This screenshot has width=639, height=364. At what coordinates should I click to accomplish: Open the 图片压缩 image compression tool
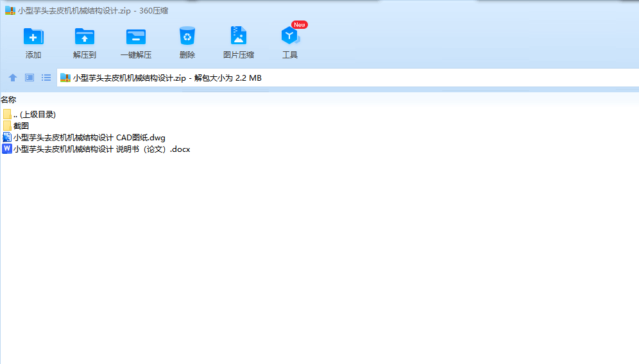[239, 36]
